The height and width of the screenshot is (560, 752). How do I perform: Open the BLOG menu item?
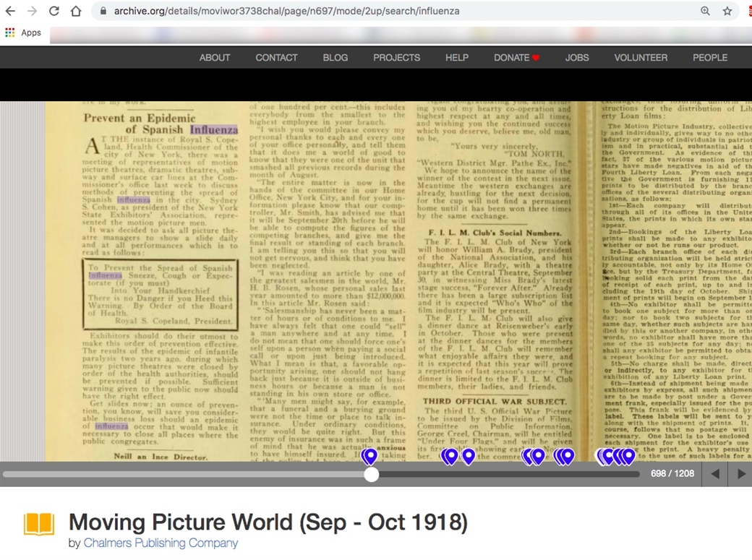pos(336,58)
